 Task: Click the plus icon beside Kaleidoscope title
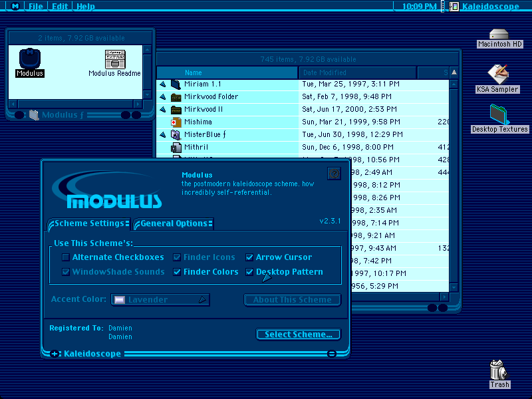55,354
